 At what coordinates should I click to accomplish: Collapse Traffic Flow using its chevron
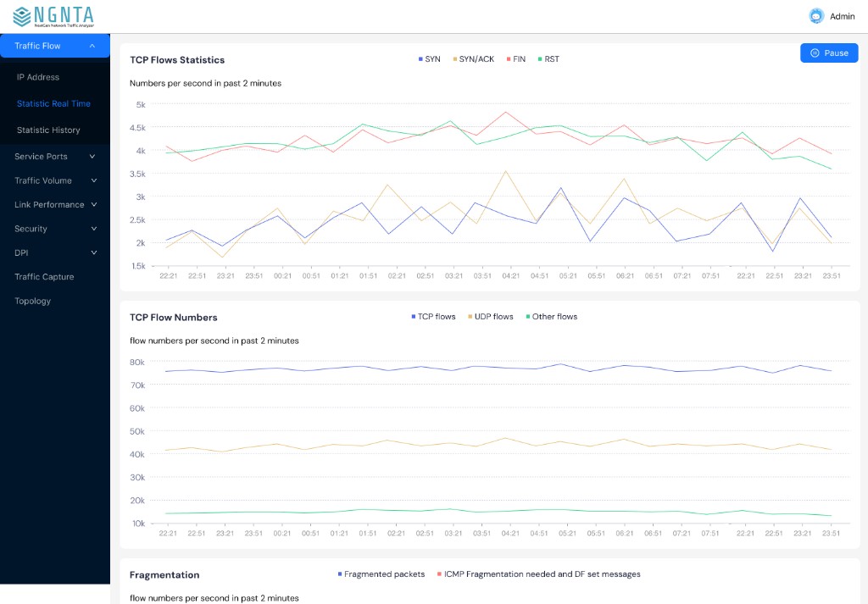(92, 46)
